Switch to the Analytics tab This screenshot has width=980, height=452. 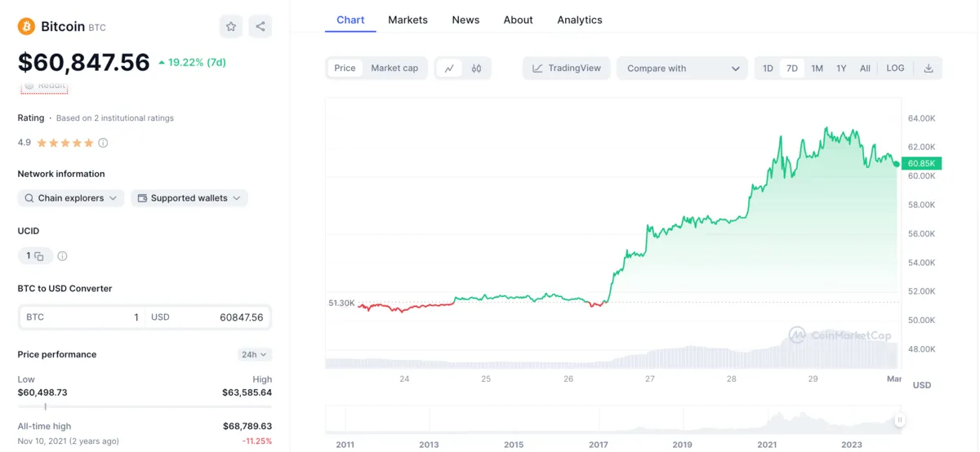pyautogui.click(x=580, y=20)
